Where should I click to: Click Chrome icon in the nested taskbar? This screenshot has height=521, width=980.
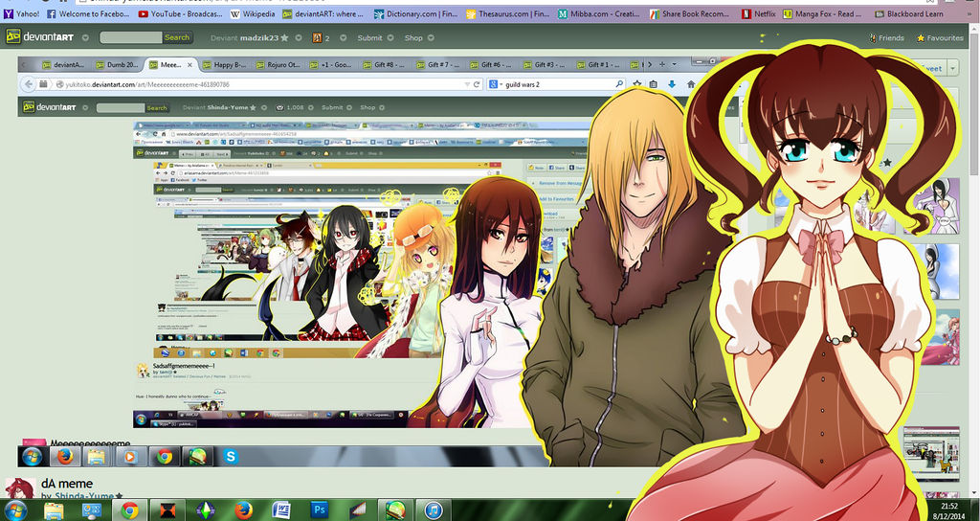click(165, 457)
